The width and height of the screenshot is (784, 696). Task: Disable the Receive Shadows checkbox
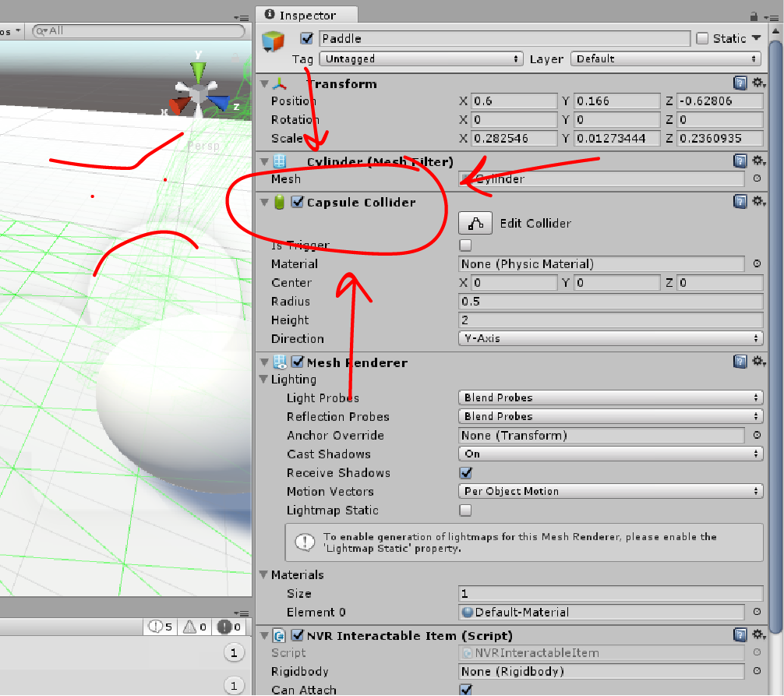pyautogui.click(x=466, y=472)
